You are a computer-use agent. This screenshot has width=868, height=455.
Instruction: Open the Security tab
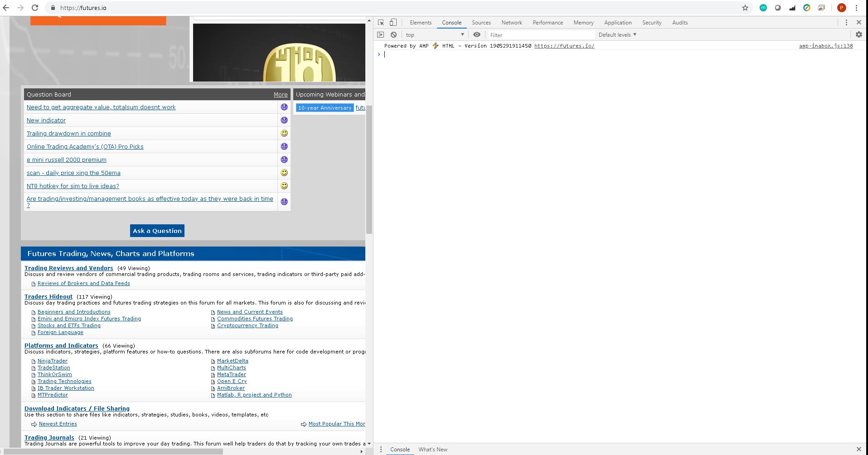tap(652, 23)
